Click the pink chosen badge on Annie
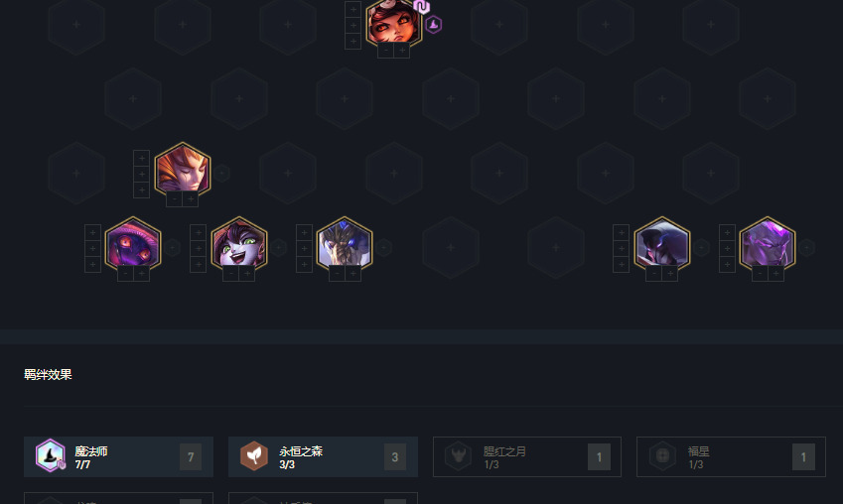This screenshot has height=504, width=843. coord(422,6)
